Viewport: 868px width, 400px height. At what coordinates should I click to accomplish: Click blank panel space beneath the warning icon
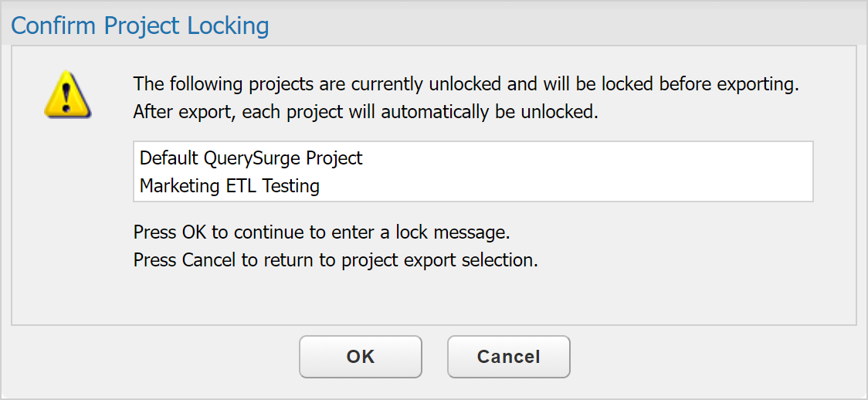coord(67,216)
